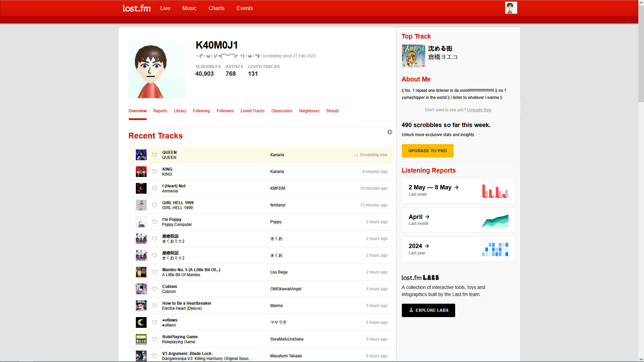
Task: Switch to the Reports tab
Action: tap(160, 111)
